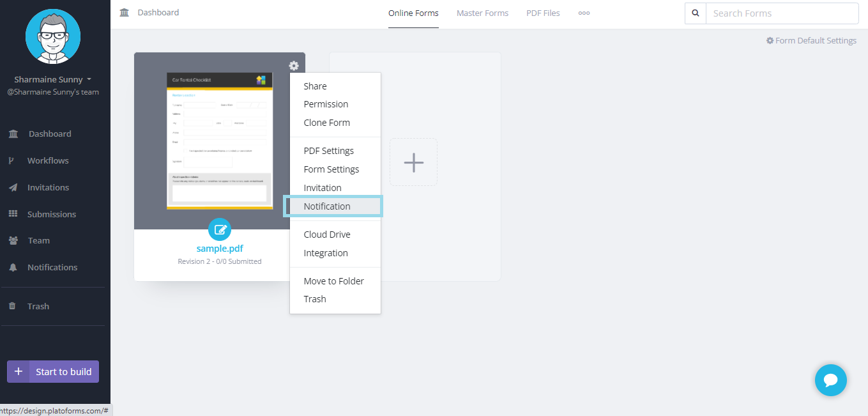Image resolution: width=868 pixels, height=416 pixels.
Task: Open the chat bubble support icon
Action: pos(830,380)
